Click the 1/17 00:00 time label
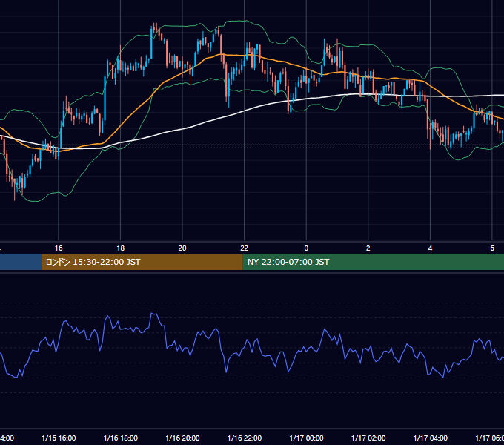This screenshot has height=445, width=504. (306, 438)
